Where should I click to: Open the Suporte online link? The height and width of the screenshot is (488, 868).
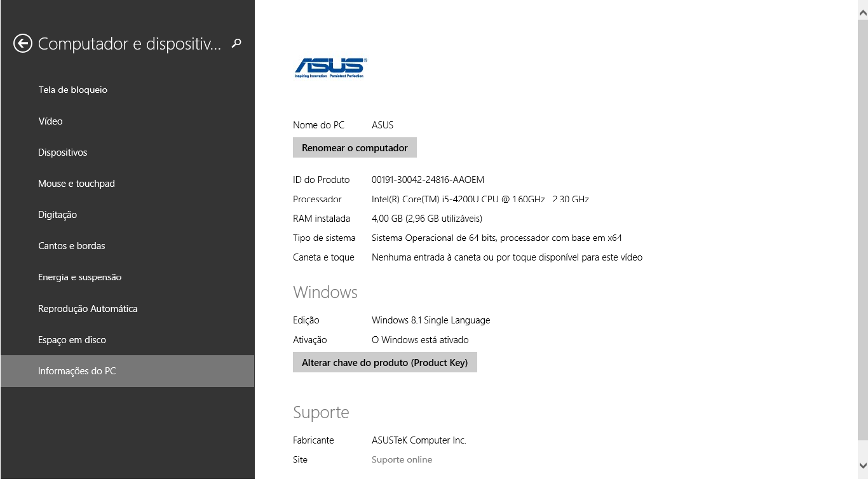tap(402, 459)
